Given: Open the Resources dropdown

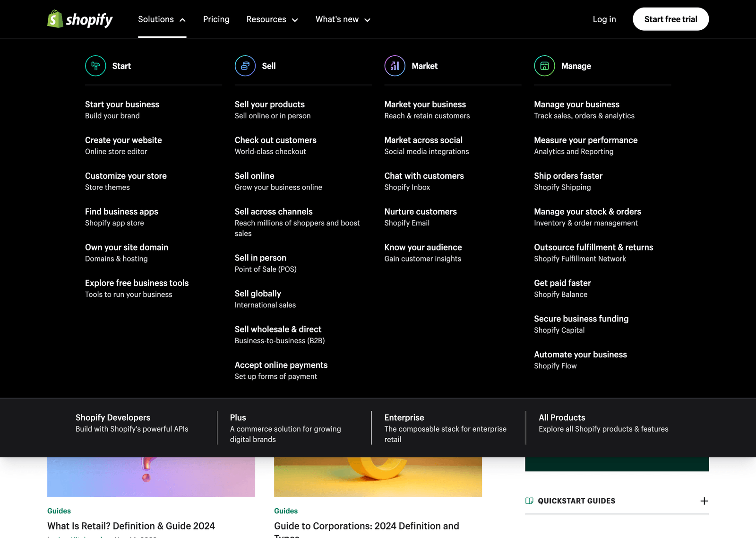Looking at the screenshot, I should tap(272, 19).
